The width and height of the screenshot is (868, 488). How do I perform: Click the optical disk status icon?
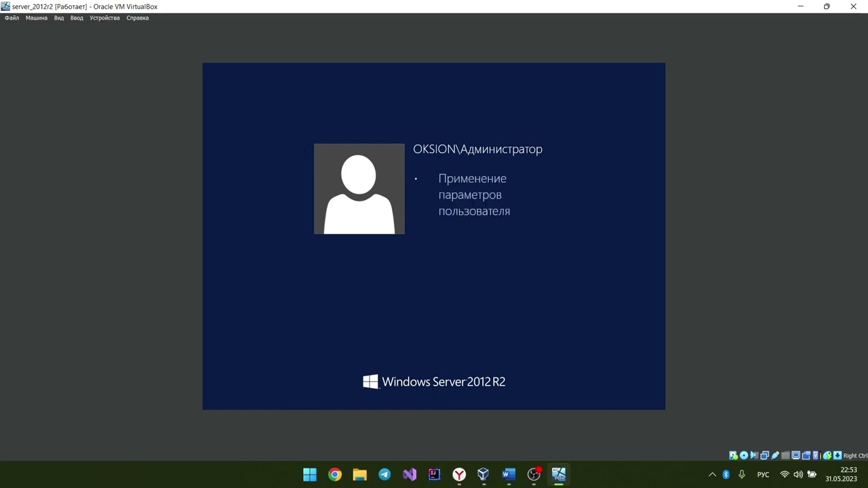tap(744, 455)
